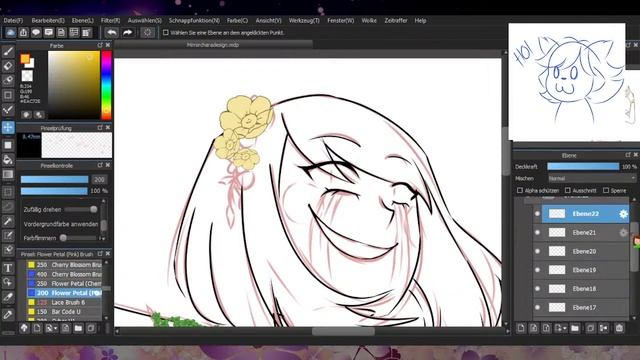Image resolution: width=640 pixels, height=360 pixels.
Task: Enable the Ausschnitt checkbox
Action: coord(567,190)
